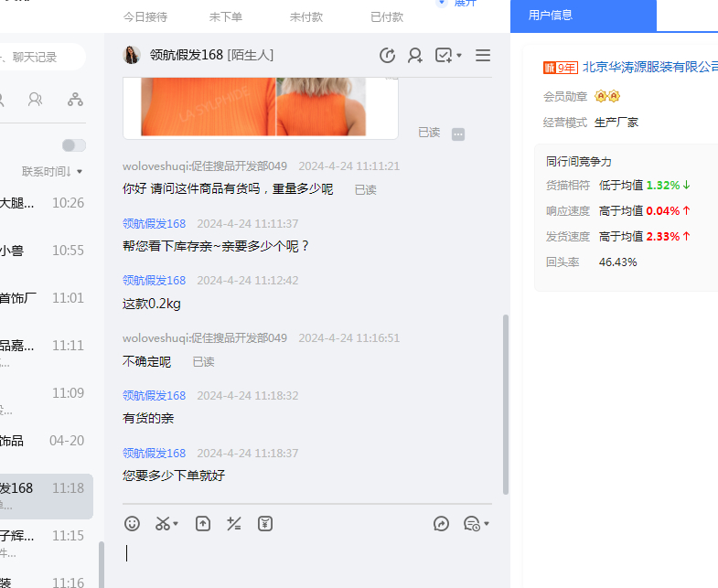Click the organization tree icon in sidebar
This screenshot has width=718, height=588.
[75, 99]
